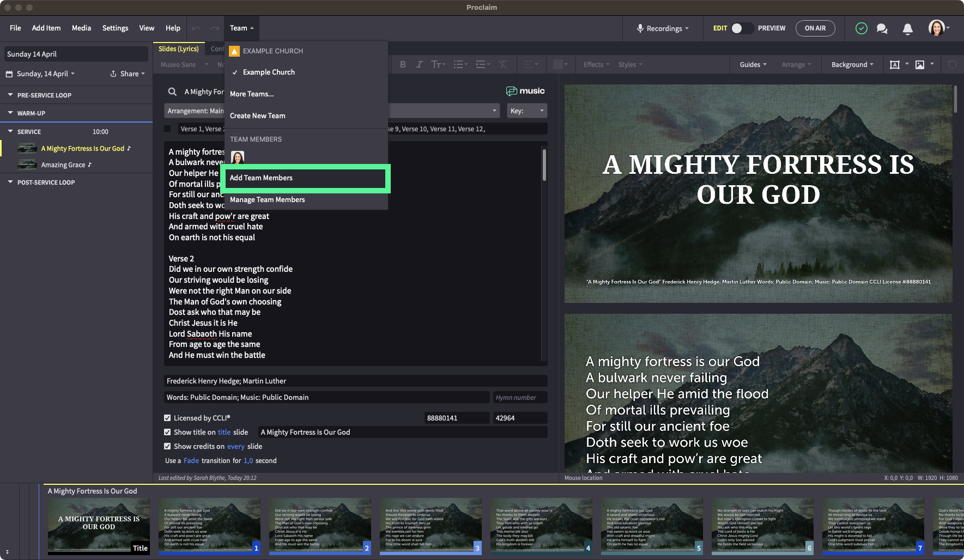Image resolution: width=964 pixels, height=560 pixels.
Task: Open the Key dropdown
Action: [527, 111]
